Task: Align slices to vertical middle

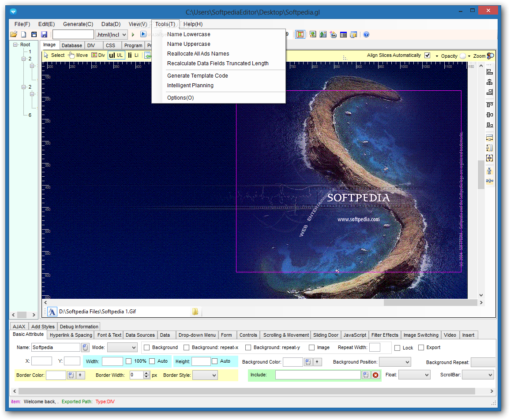Action: 490,115
